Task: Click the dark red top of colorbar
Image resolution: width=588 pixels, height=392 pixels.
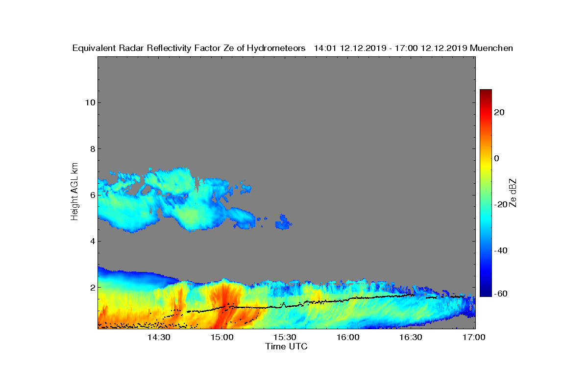Action: pyautogui.click(x=486, y=93)
